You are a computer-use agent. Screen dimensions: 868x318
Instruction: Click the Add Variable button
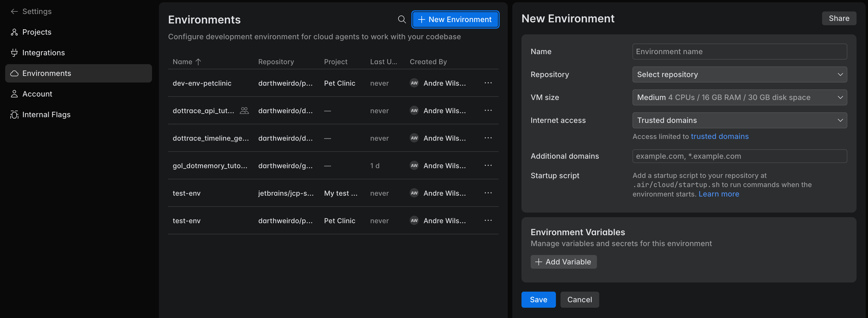pos(563,262)
